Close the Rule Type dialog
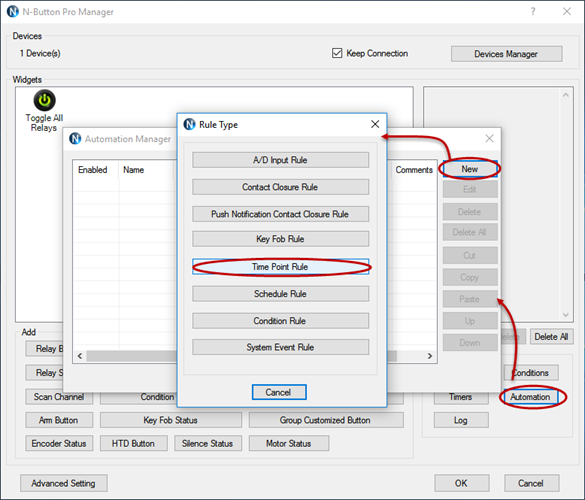 coord(375,124)
